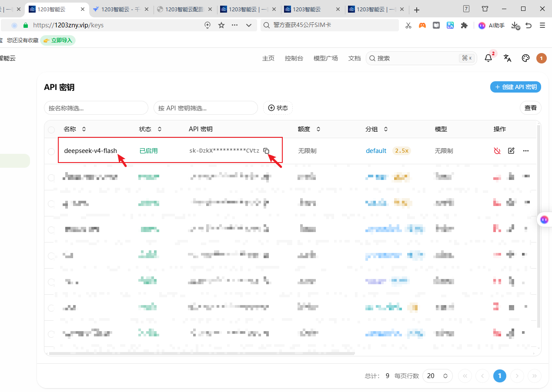Open the user avatar menu
The height and width of the screenshot is (392, 552).
(542, 58)
